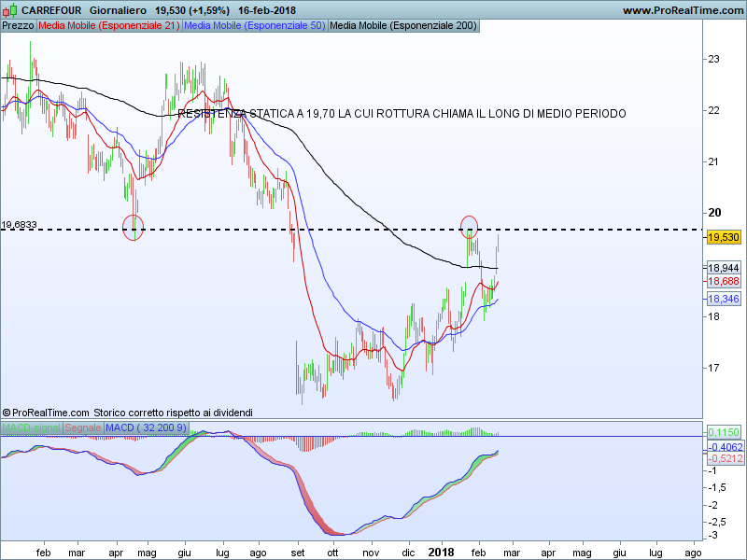Toggle the Segnale indicator label

pyautogui.click(x=82, y=427)
